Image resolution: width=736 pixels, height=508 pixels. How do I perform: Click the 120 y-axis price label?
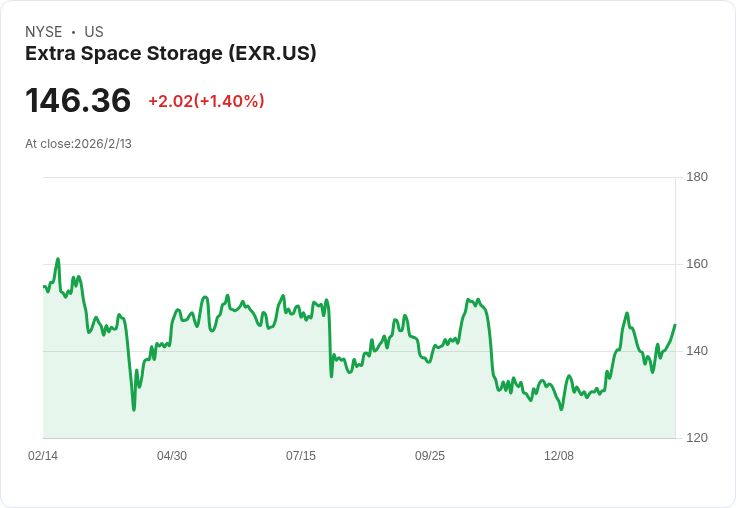(697, 438)
